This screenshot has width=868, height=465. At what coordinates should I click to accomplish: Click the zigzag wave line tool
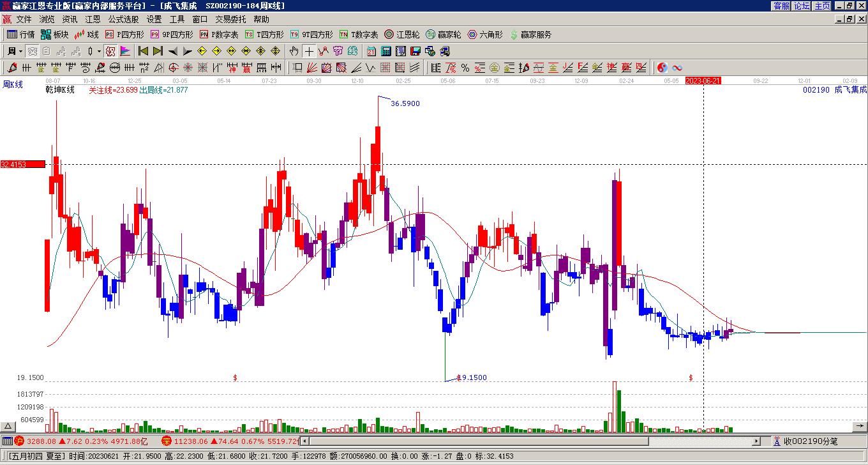point(371,68)
